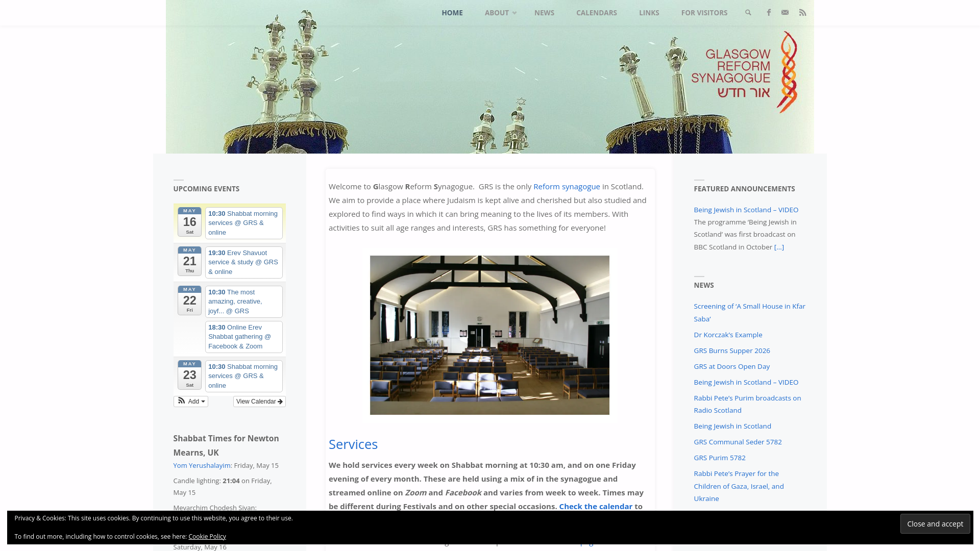Open the CALENDARS menu item
This screenshot has width=980, height=551.
coord(597,13)
